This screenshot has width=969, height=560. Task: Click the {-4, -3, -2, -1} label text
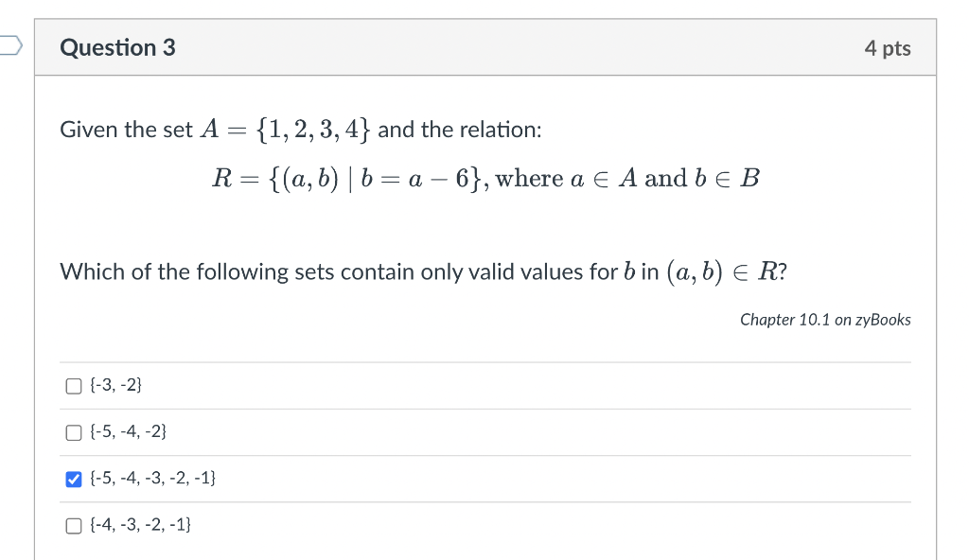140,525
